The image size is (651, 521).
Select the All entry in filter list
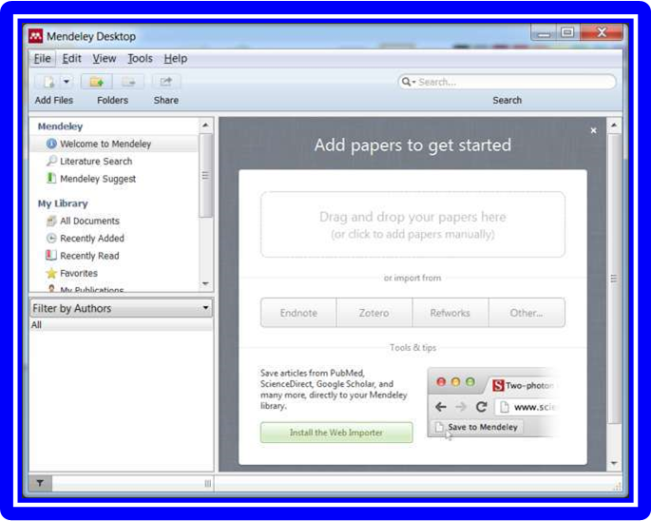121,325
